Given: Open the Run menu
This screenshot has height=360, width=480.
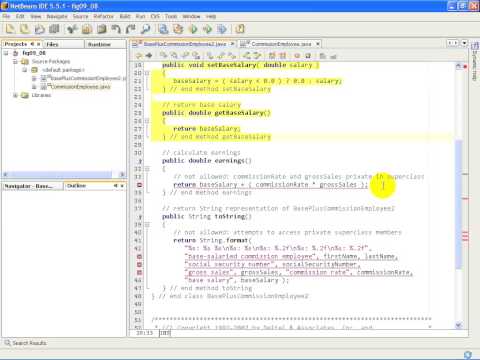Looking at the screenshot, I should click(140, 16).
